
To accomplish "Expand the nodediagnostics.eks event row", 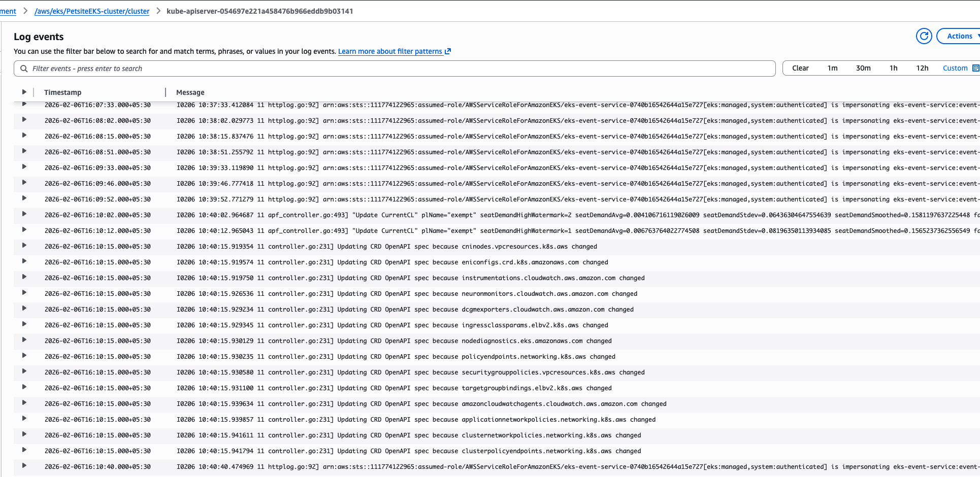I will tap(24, 340).
